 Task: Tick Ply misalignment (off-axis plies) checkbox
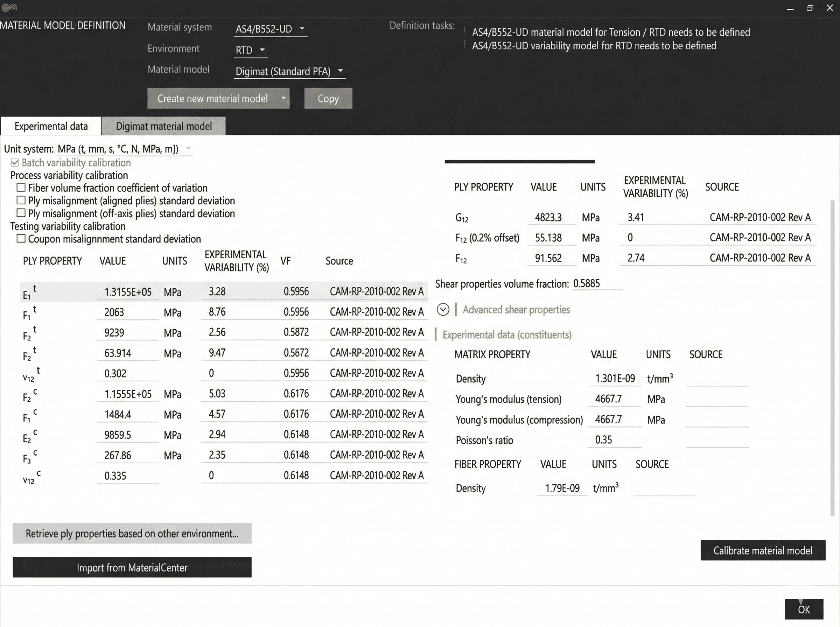21,213
